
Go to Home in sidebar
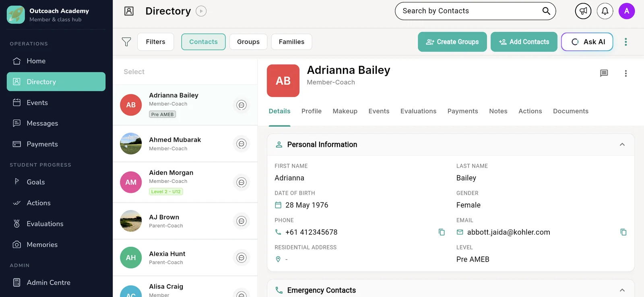[56, 61]
